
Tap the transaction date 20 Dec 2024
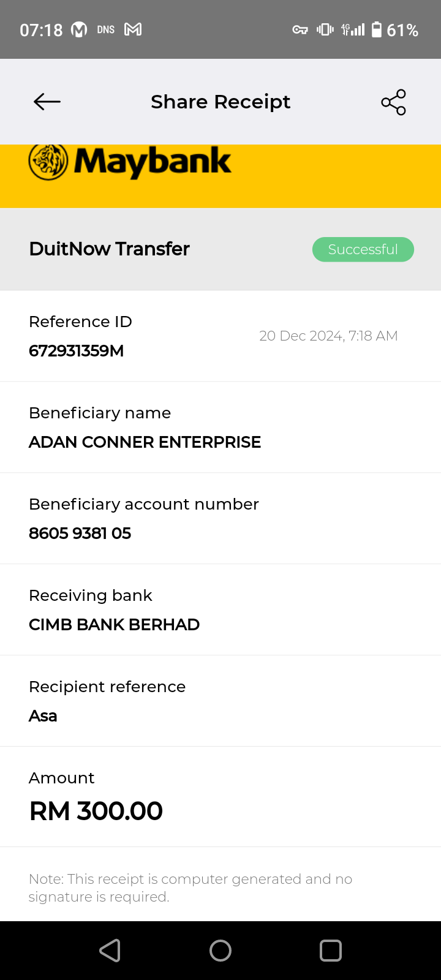tap(328, 336)
